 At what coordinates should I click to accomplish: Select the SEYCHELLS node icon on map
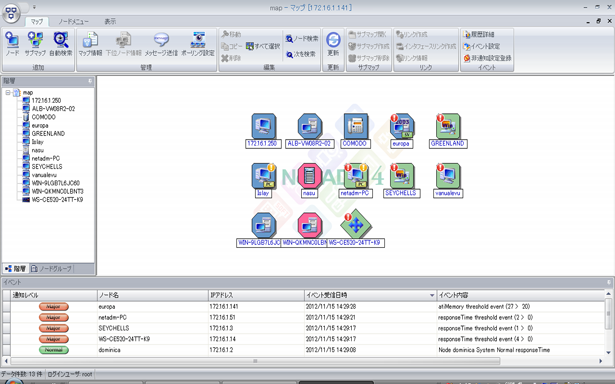click(402, 176)
